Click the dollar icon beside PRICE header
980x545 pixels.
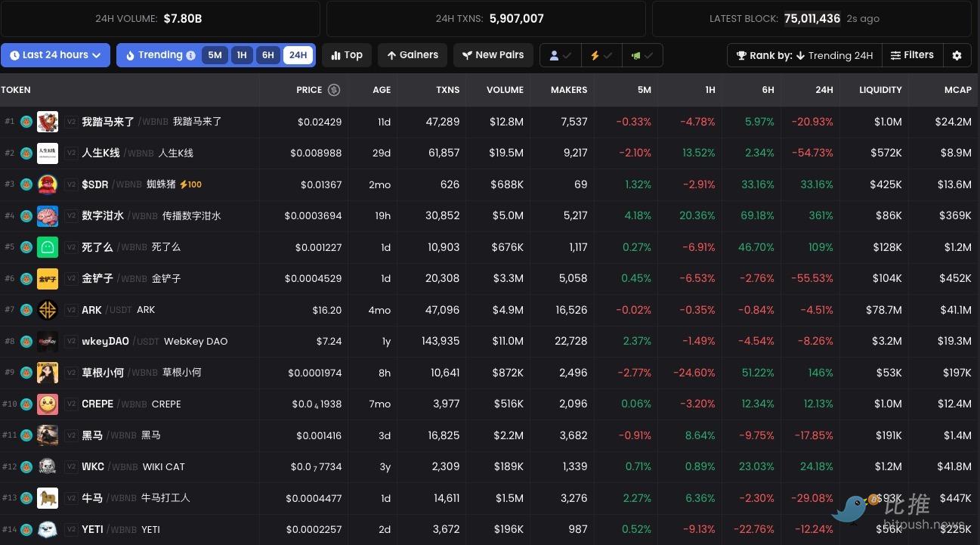click(333, 90)
